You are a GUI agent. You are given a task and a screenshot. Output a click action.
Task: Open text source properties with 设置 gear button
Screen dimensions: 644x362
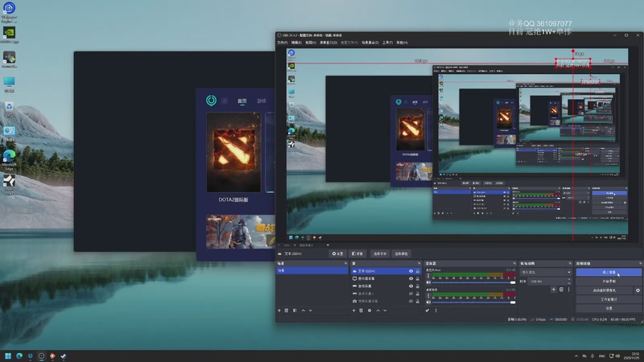point(337,253)
